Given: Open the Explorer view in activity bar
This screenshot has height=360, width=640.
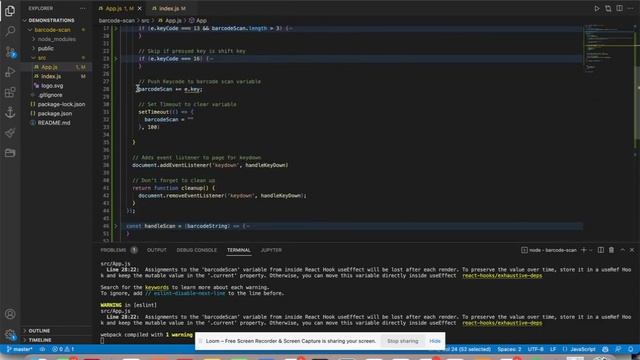Looking at the screenshot, I should 10,11.
